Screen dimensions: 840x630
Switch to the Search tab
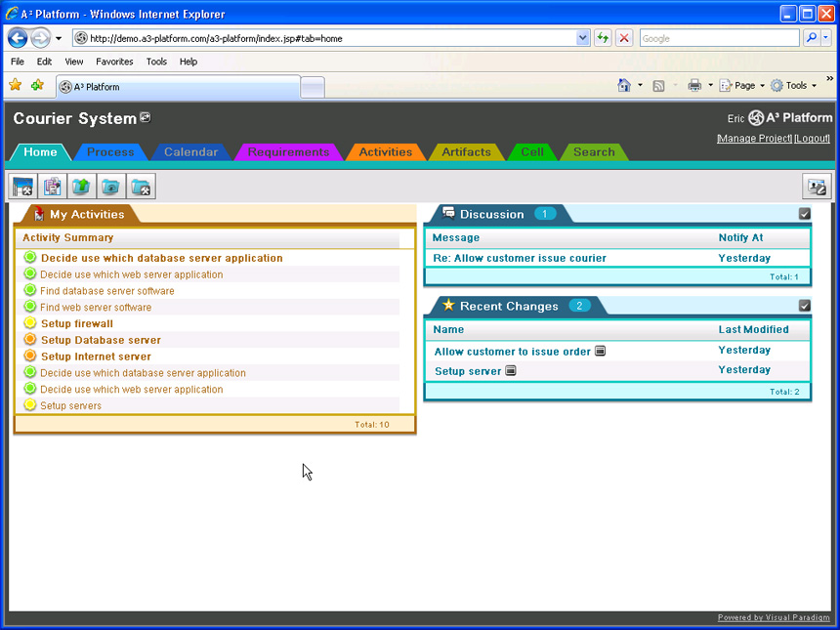pos(594,152)
